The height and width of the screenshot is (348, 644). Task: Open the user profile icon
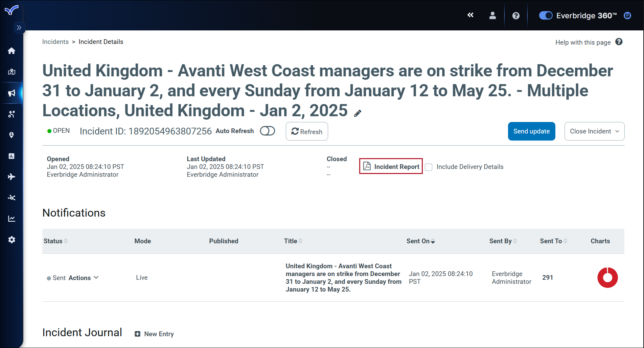coord(492,16)
